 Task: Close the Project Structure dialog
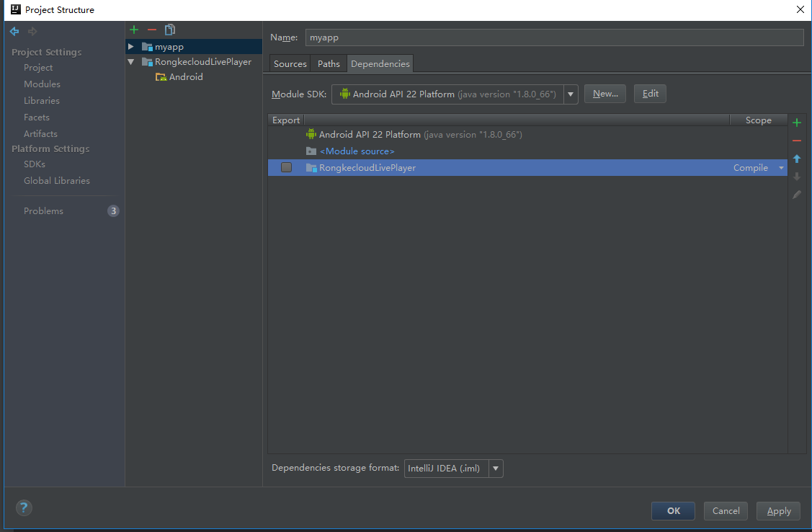(x=800, y=9)
